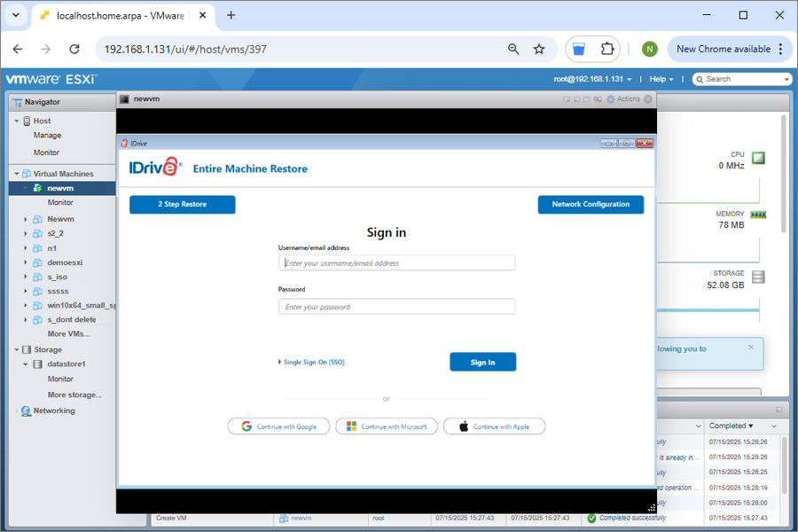Click the Navigator panel tree icon

pyautogui.click(x=17, y=102)
